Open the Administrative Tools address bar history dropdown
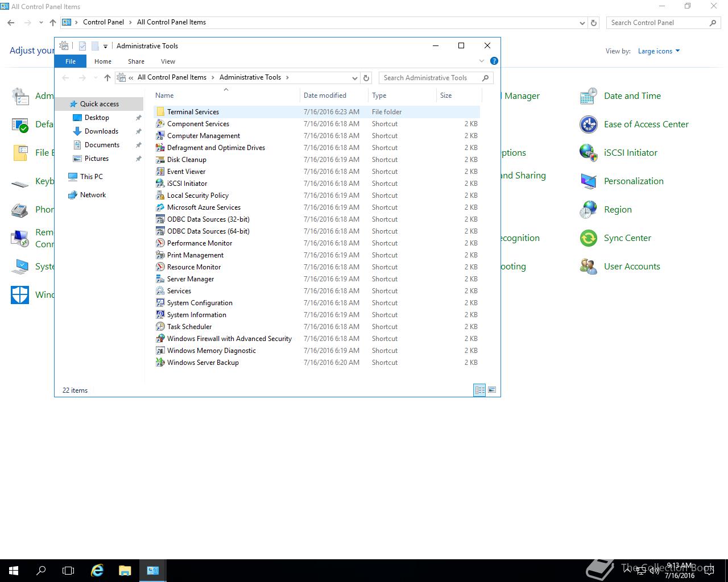This screenshot has width=728, height=582. click(355, 78)
